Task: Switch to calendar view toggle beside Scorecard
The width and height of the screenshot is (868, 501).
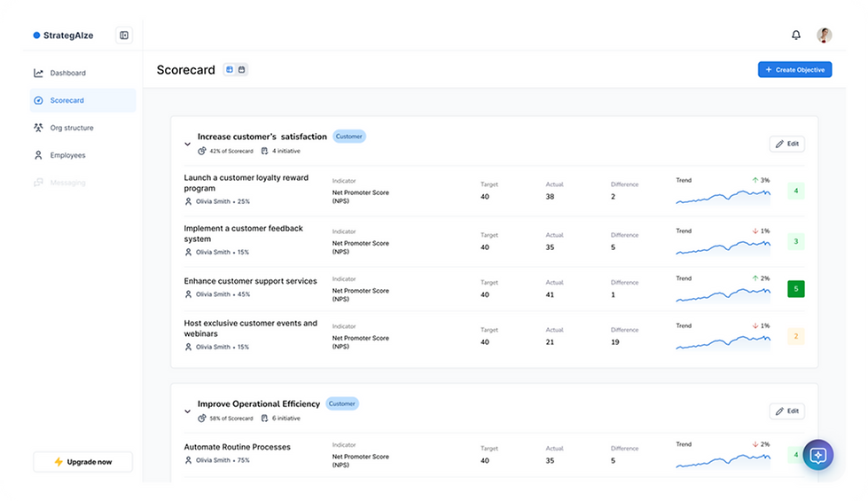Action: (241, 69)
